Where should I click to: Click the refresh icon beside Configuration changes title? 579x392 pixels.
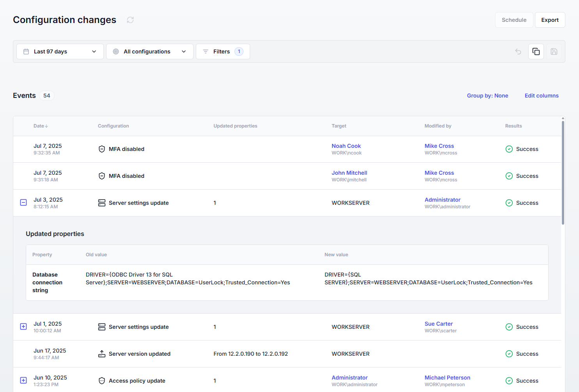(130, 20)
